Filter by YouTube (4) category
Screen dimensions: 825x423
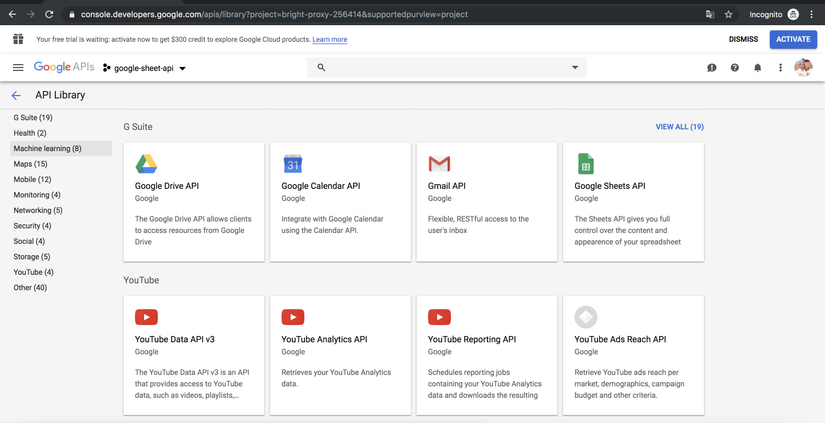pos(33,272)
